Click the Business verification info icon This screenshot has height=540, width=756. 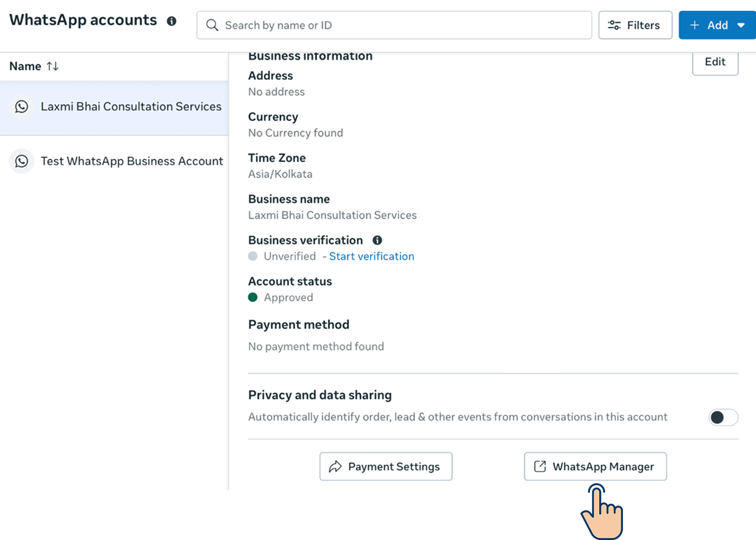[x=377, y=240]
